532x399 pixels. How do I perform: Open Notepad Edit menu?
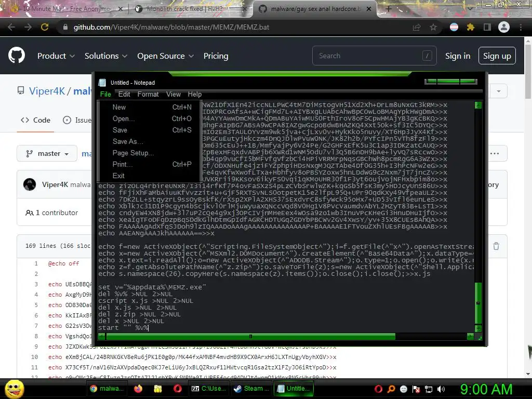(124, 95)
